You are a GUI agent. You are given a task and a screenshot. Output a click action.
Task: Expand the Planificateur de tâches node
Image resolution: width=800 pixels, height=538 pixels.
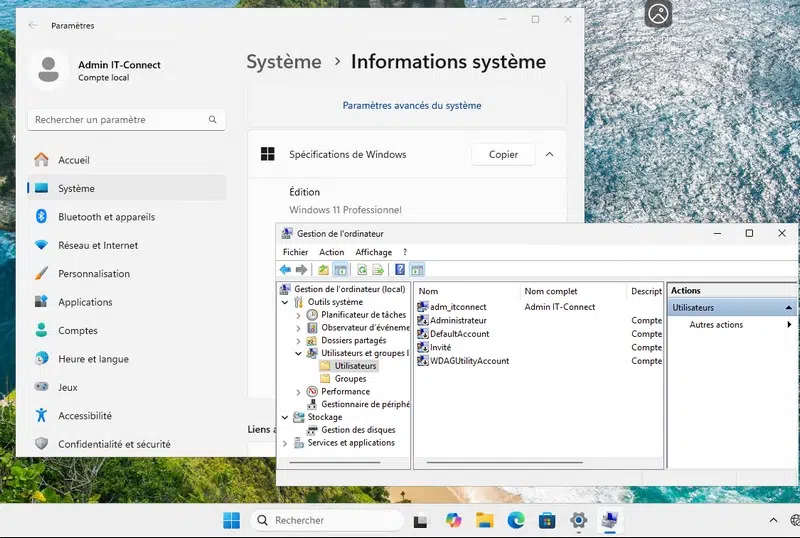pyautogui.click(x=298, y=315)
